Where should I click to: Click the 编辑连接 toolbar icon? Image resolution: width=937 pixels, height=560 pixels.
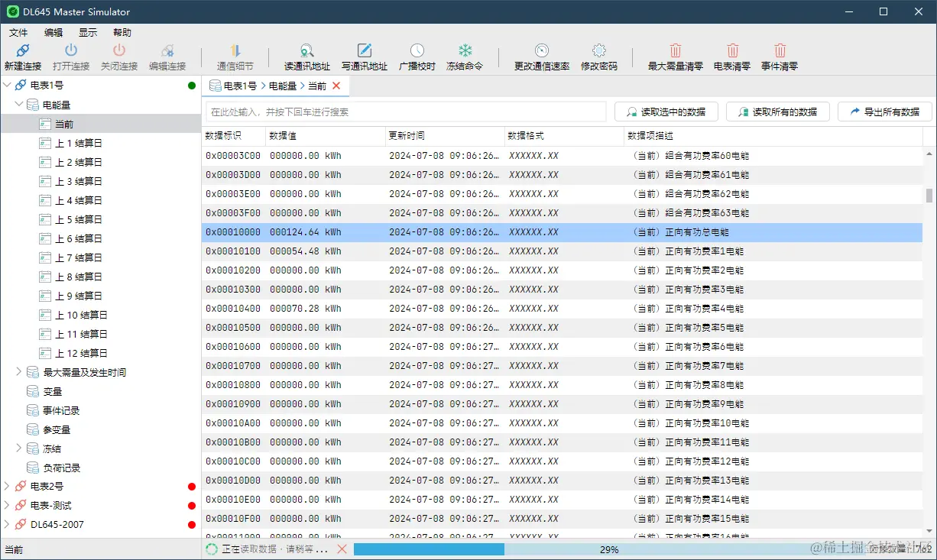click(167, 50)
